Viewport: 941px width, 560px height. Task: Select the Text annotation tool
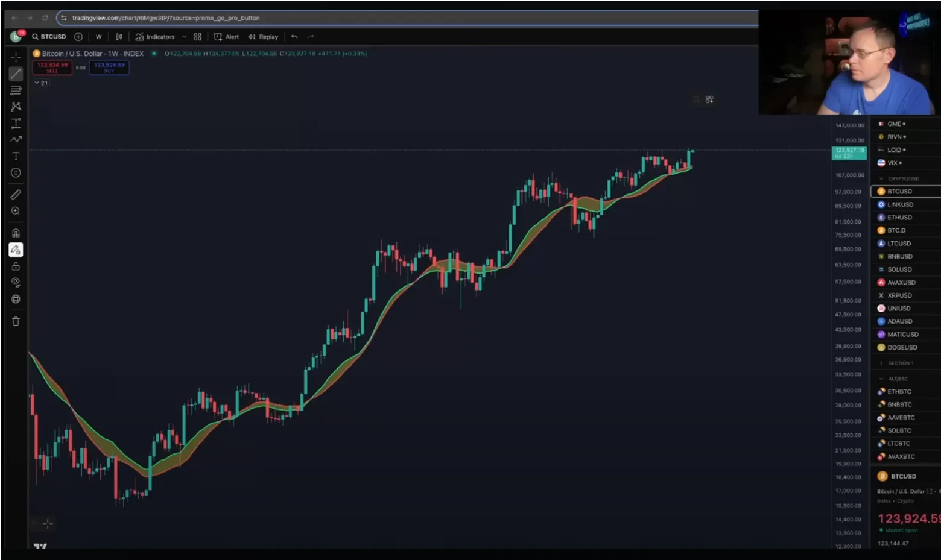pyautogui.click(x=16, y=156)
